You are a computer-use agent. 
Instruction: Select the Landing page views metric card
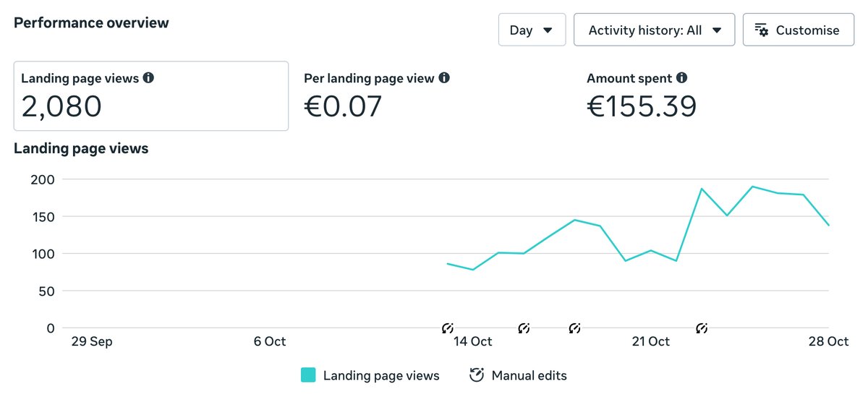(x=151, y=95)
